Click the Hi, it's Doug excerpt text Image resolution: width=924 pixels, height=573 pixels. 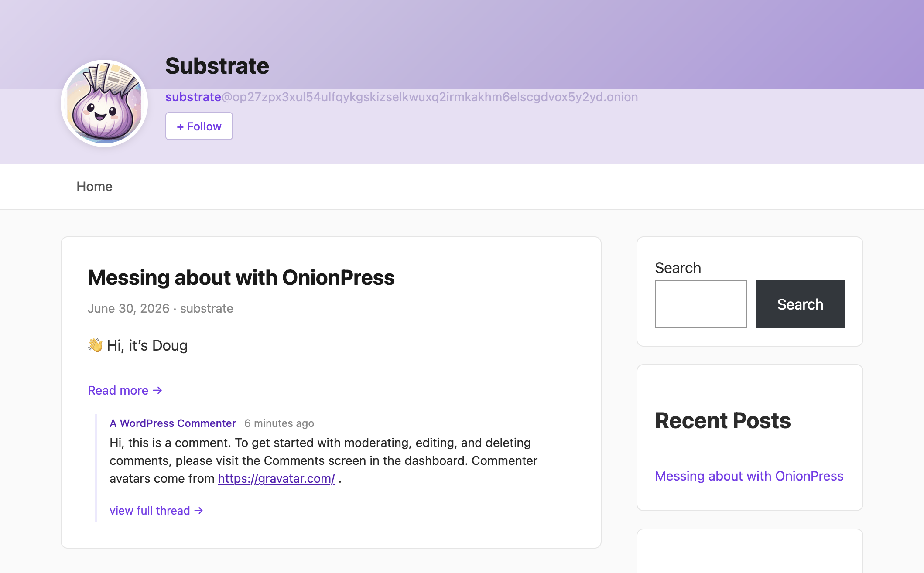click(x=138, y=345)
